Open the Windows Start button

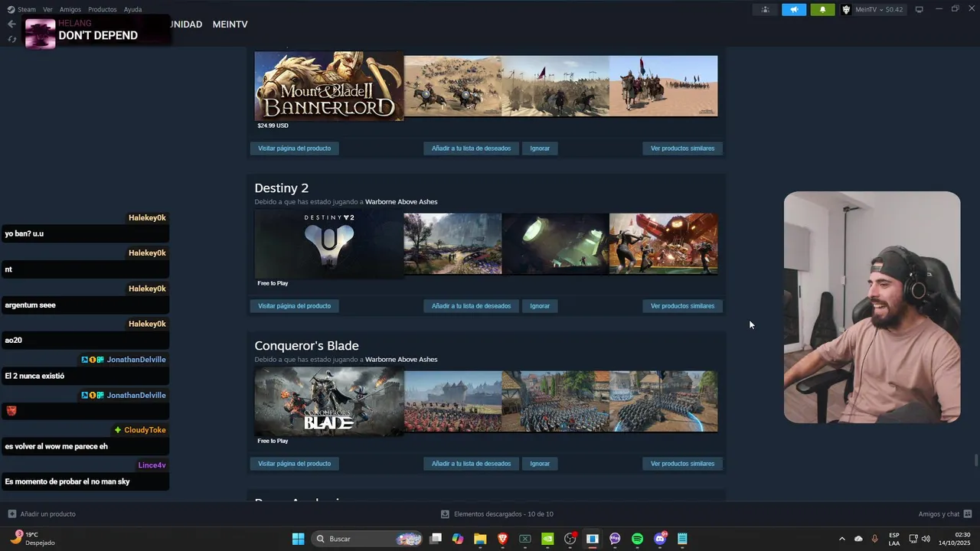coord(298,539)
